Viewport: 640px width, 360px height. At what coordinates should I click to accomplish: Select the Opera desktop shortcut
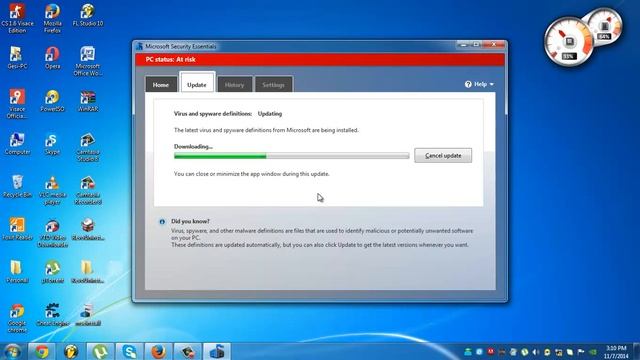52,58
